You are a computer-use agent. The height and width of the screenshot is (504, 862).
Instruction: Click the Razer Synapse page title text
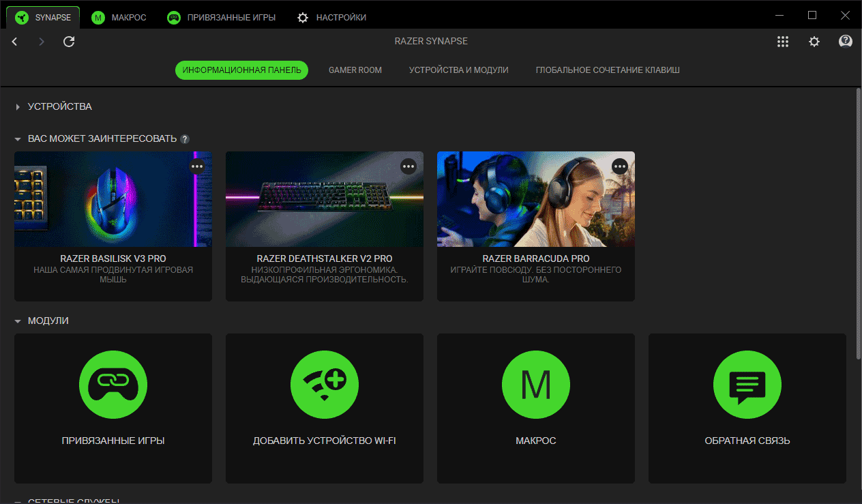431,42
